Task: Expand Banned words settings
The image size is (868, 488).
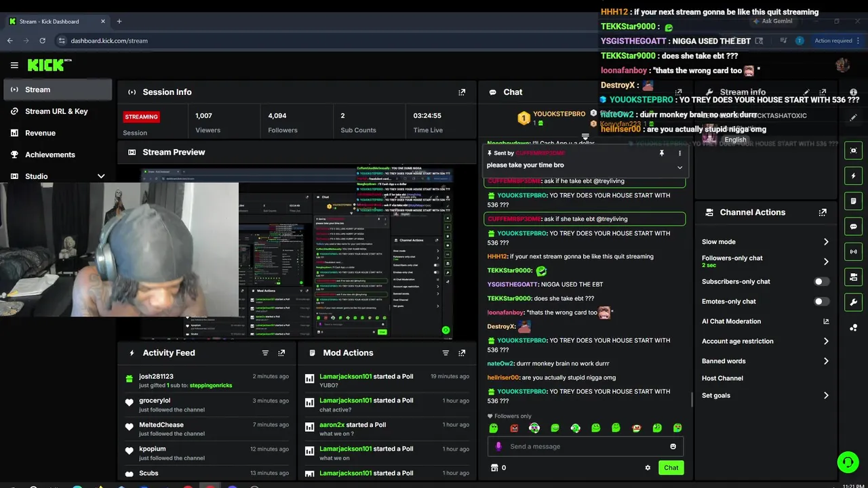Action: point(826,361)
